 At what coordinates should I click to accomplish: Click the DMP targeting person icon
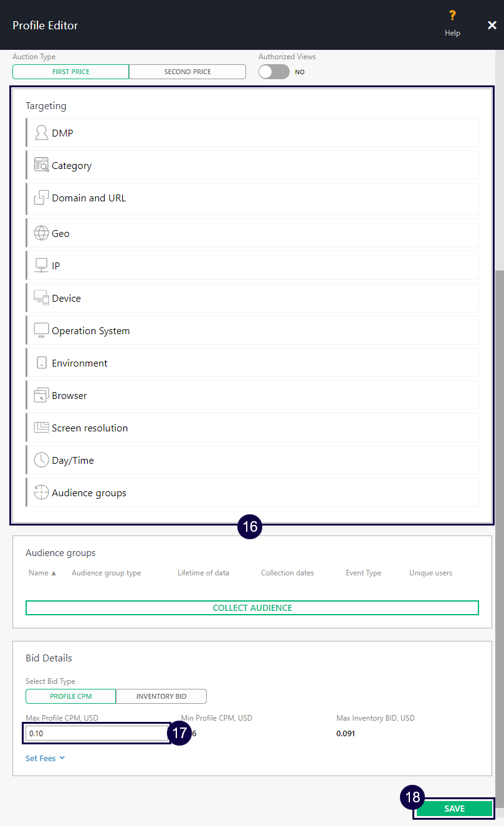click(x=41, y=133)
